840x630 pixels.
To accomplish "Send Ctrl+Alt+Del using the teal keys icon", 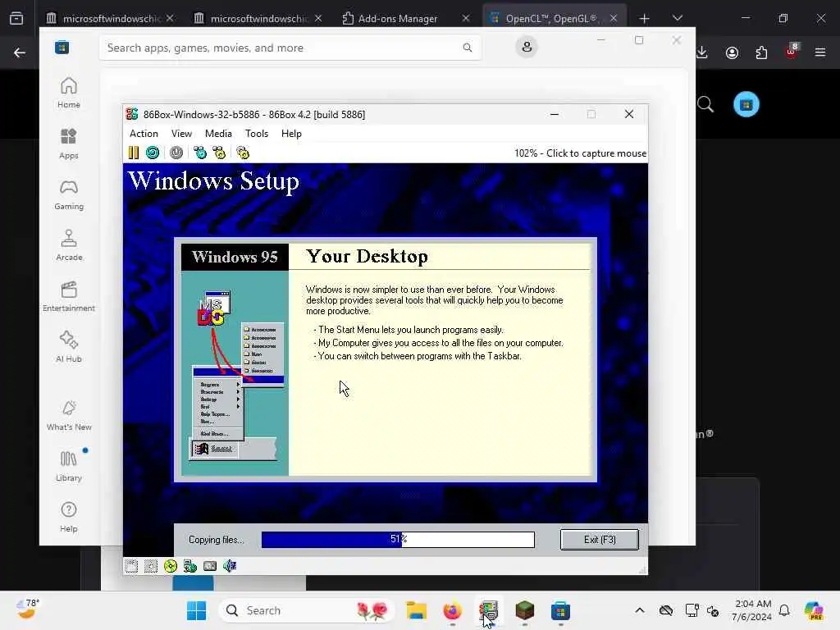I will (200, 153).
